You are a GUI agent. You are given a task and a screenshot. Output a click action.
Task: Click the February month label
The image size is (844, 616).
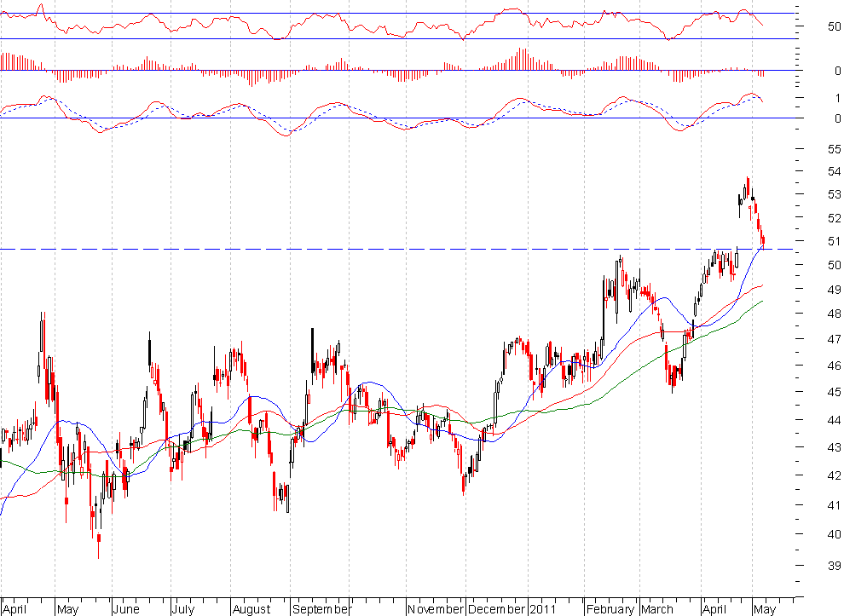click(610, 609)
